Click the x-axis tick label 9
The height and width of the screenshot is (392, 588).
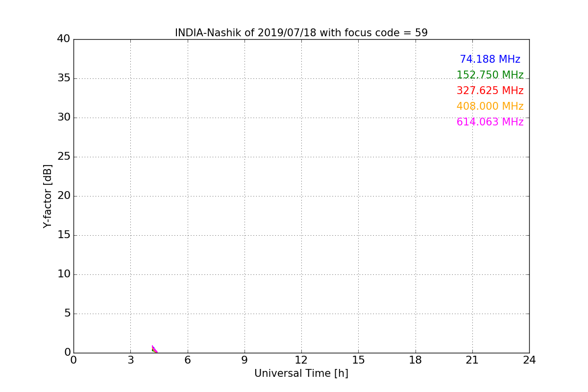click(245, 360)
